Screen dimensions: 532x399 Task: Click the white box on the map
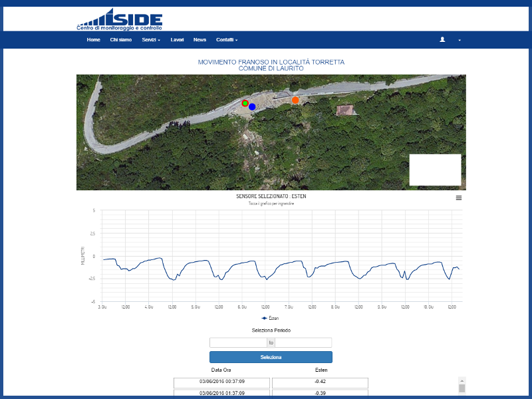pyautogui.click(x=435, y=170)
